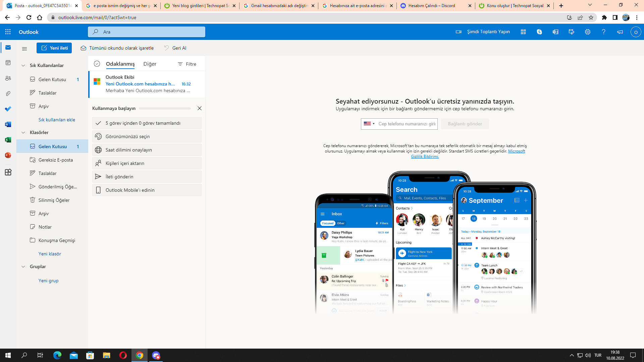The width and height of the screenshot is (644, 362).
Task: Open Settings gear in Outlook header
Action: pyautogui.click(x=587, y=32)
